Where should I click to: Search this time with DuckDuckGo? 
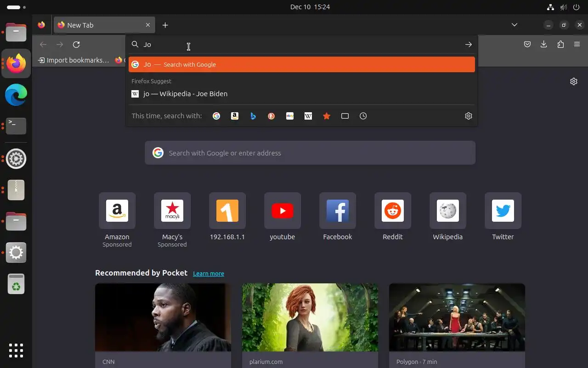[x=271, y=116]
